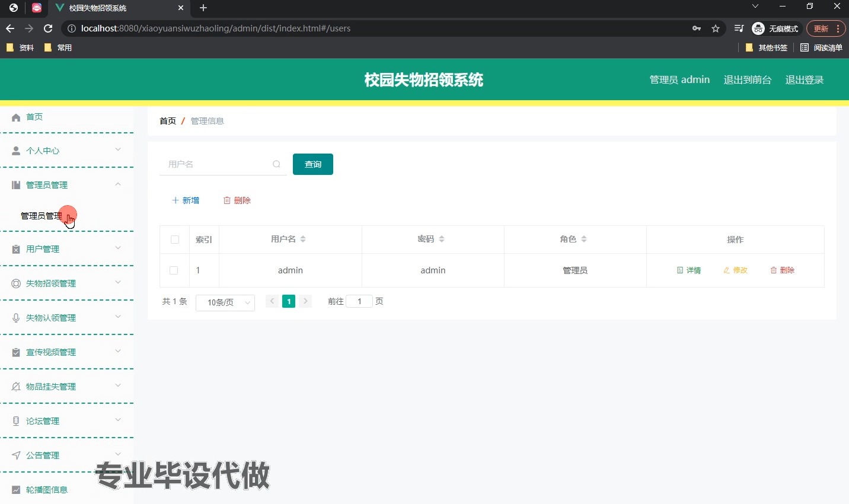Click the 删除 button above the table
849x504 pixels.
coord(237,200)
